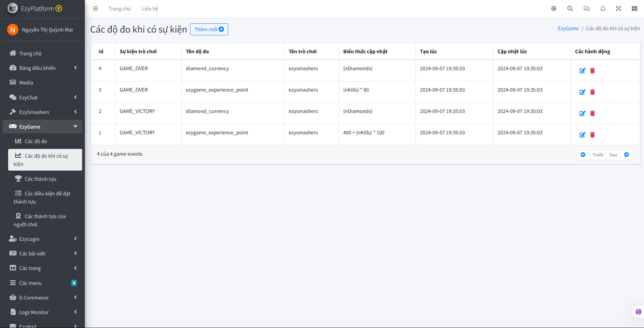Select Các độ đo in sidebar
Image resolution: width=644 pixels, height=328 pixels.
(x=36, y=141)
